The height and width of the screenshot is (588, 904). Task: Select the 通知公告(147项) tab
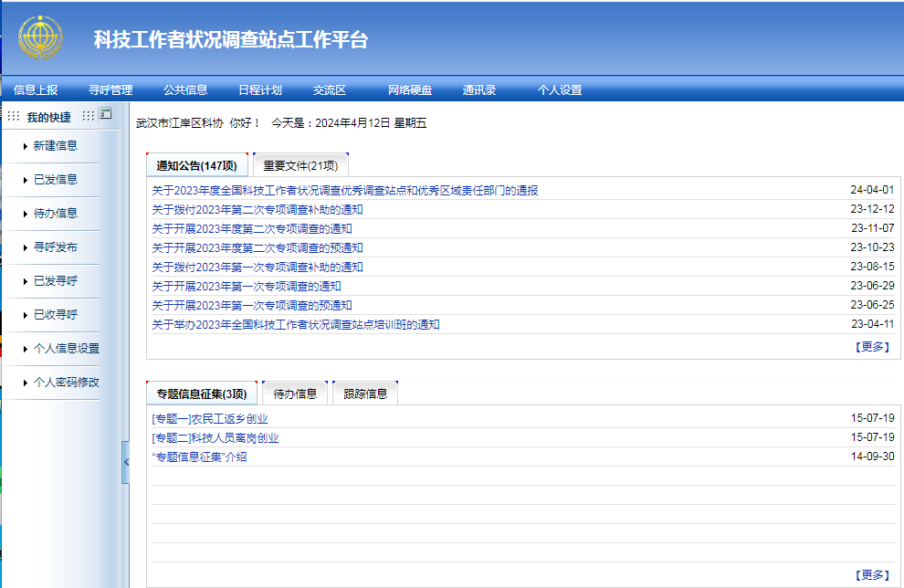196,165
